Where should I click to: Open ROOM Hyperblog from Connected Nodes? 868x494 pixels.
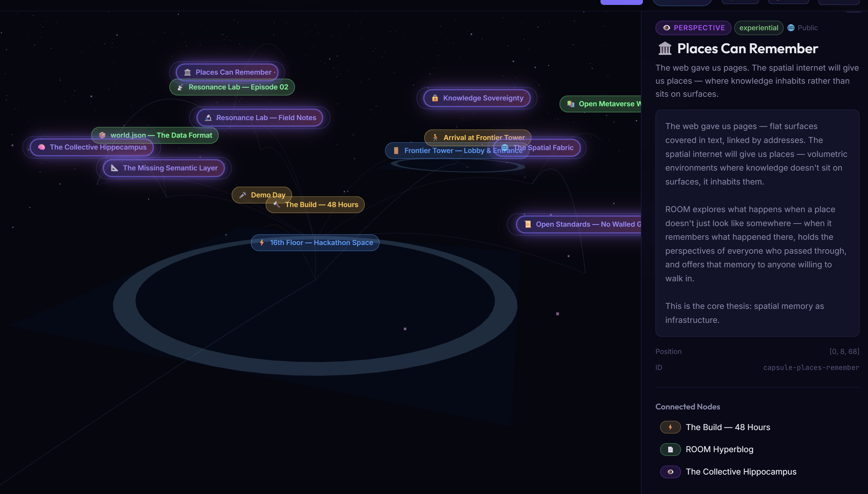click(x=719, y=449)
